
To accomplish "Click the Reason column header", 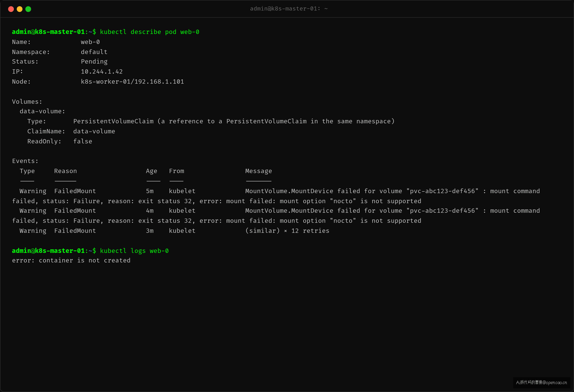I will pyautogui.click(x=66, y=171).
